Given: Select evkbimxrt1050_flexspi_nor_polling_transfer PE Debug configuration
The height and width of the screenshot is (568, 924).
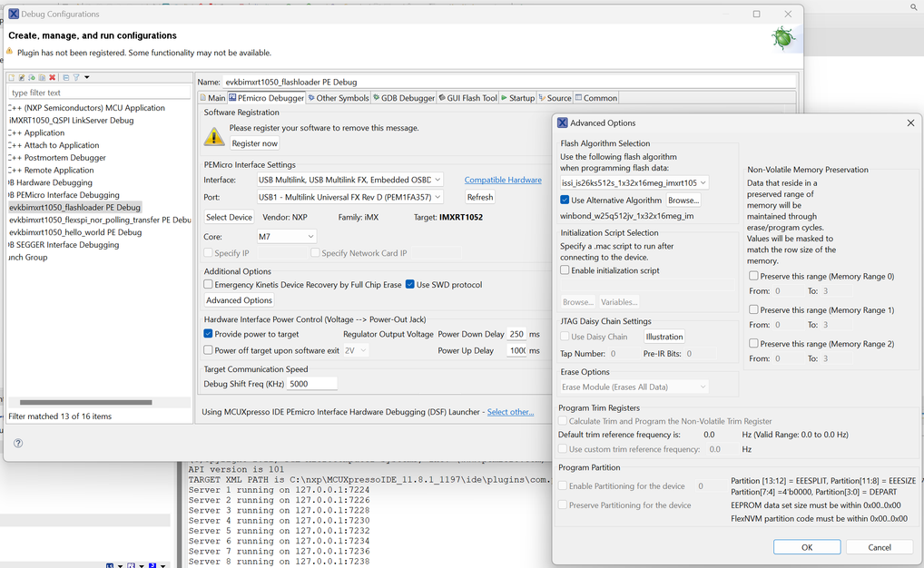Looking at the screenshot, I should [x=100, y=220].
